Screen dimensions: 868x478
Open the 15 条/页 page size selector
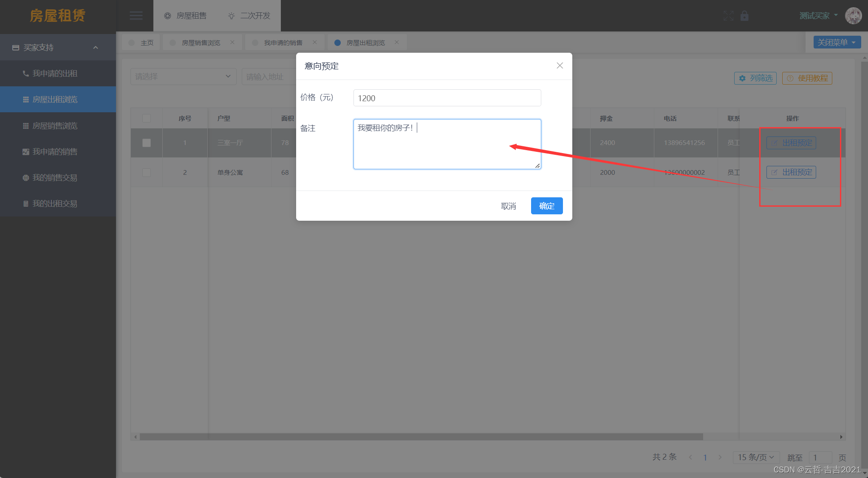tap(755, 457)
